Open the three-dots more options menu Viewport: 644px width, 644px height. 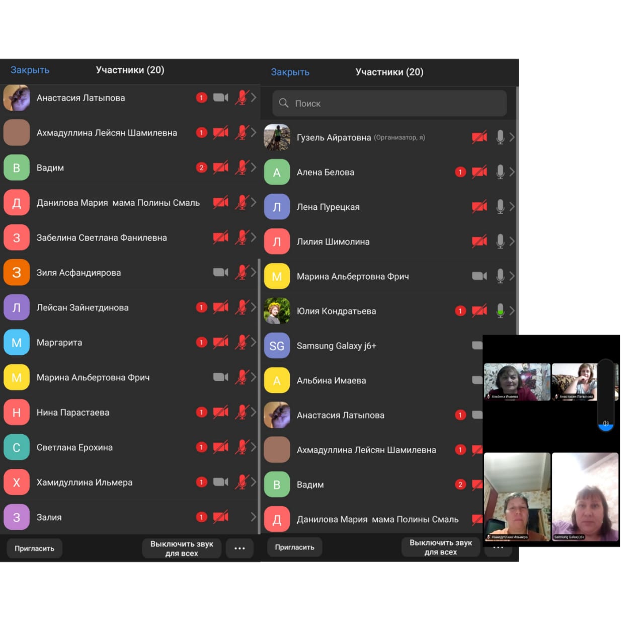239,548
